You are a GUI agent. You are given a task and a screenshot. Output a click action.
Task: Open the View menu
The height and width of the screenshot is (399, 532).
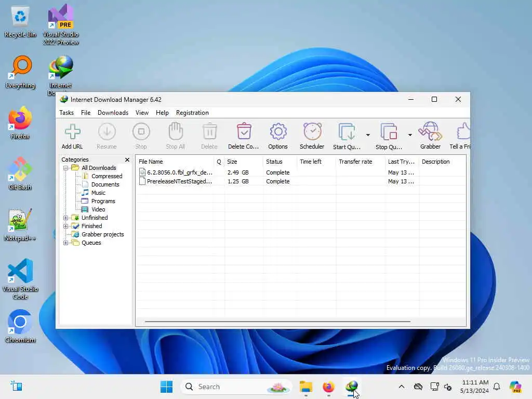pyautogui.click(x=142, y=113)
